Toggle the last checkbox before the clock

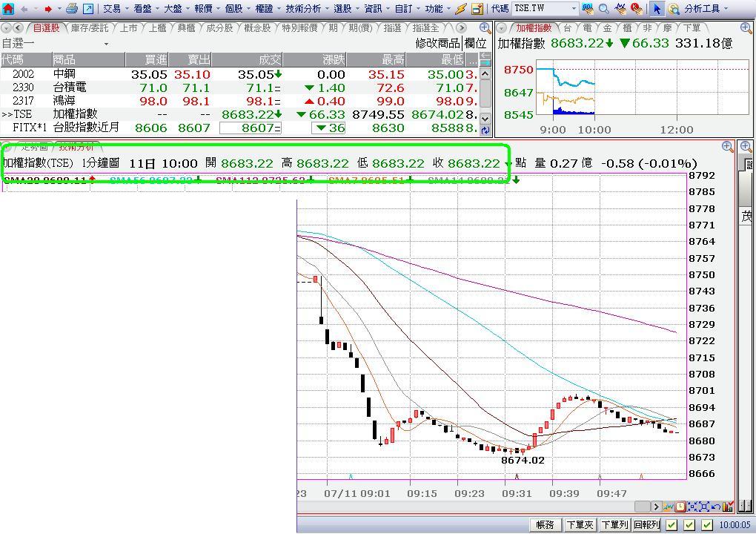tap(707, 525)
